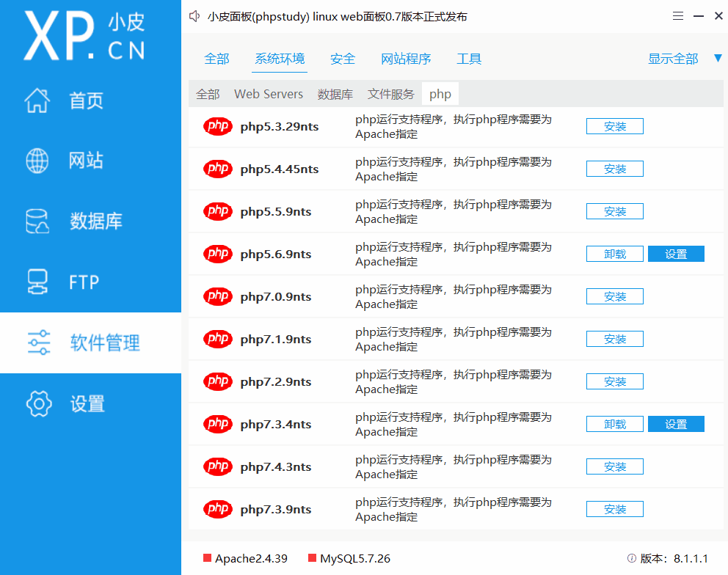Open settings for php5.6.9nts
Screen dimensions: 728x575
coord(676,254)
